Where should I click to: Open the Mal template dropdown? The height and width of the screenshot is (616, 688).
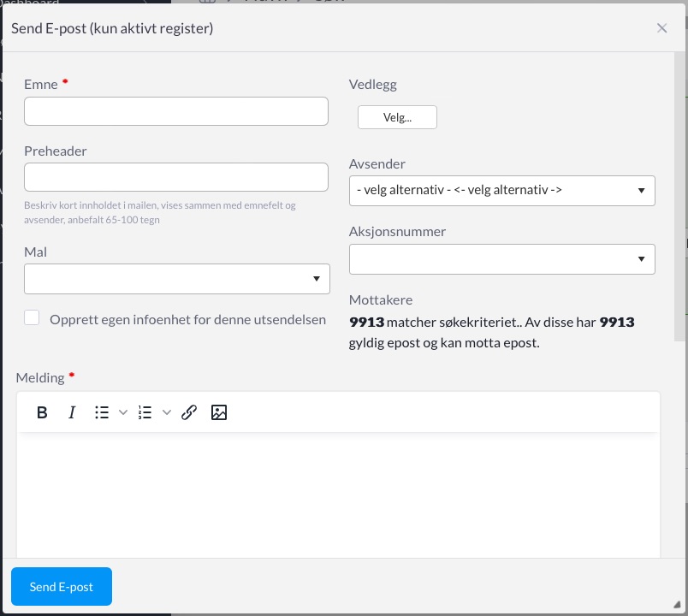point(177,279)
